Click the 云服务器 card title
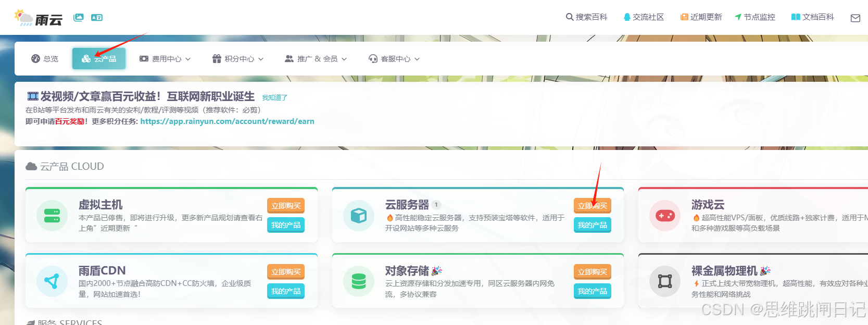The height and width of the screenshot is (325, 868). point(407,205)
